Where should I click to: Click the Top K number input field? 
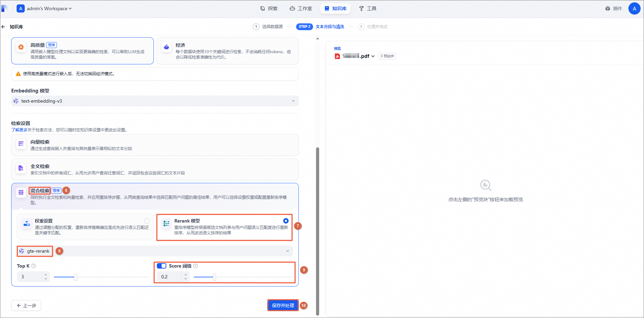point(30,277)
